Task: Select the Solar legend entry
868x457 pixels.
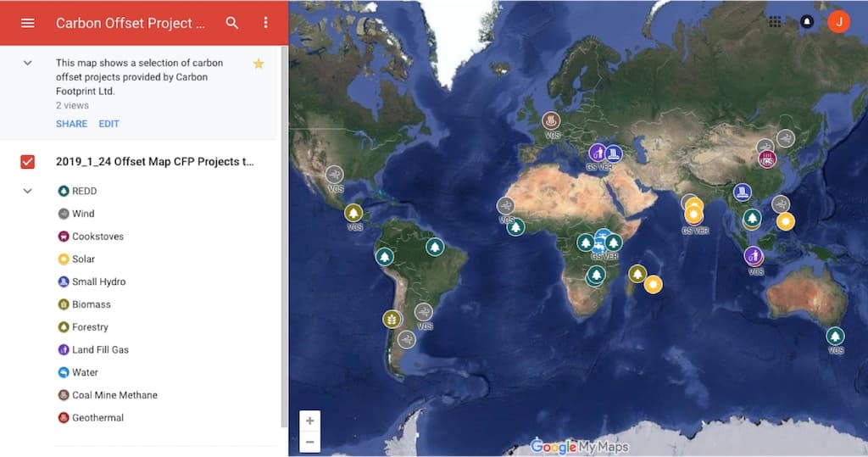Action: (76, 259)
